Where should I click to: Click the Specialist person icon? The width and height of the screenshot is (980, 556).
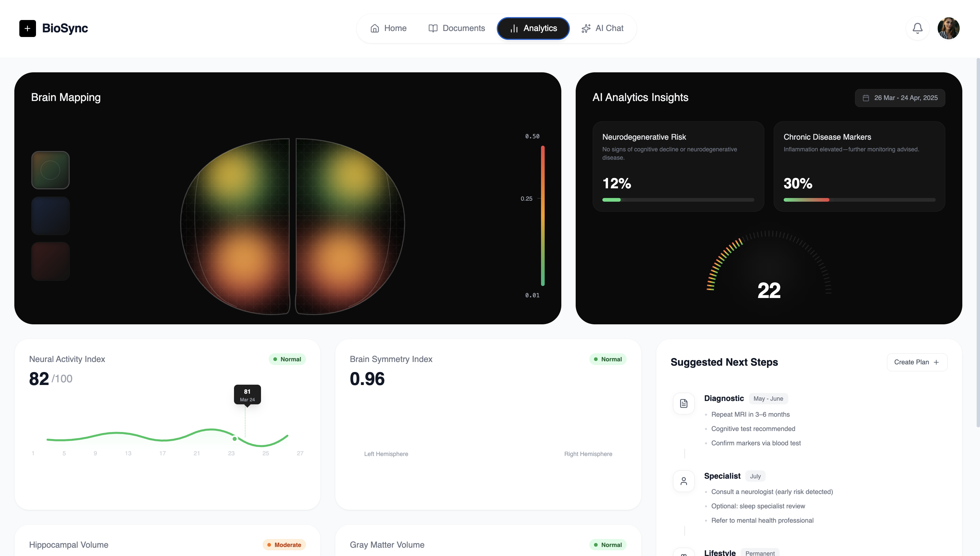point(683,481)
